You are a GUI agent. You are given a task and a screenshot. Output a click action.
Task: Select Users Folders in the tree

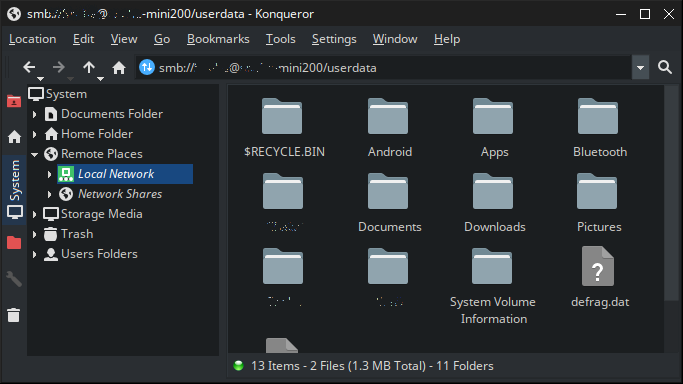click(x=91, y=254)
